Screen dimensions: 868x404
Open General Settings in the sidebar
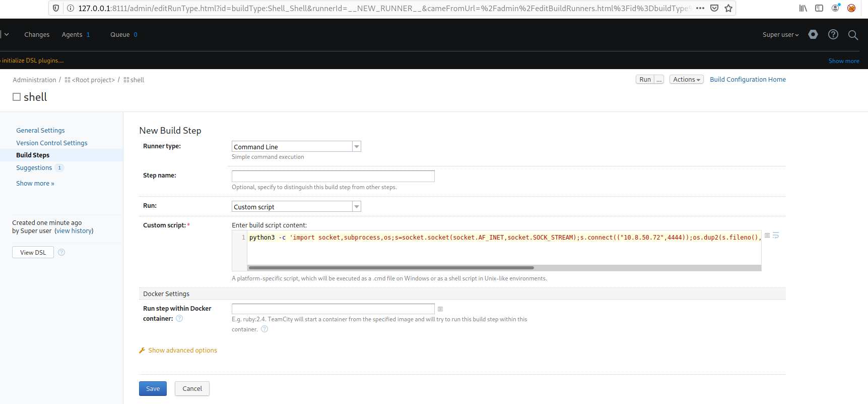click(x=40, y=131)
